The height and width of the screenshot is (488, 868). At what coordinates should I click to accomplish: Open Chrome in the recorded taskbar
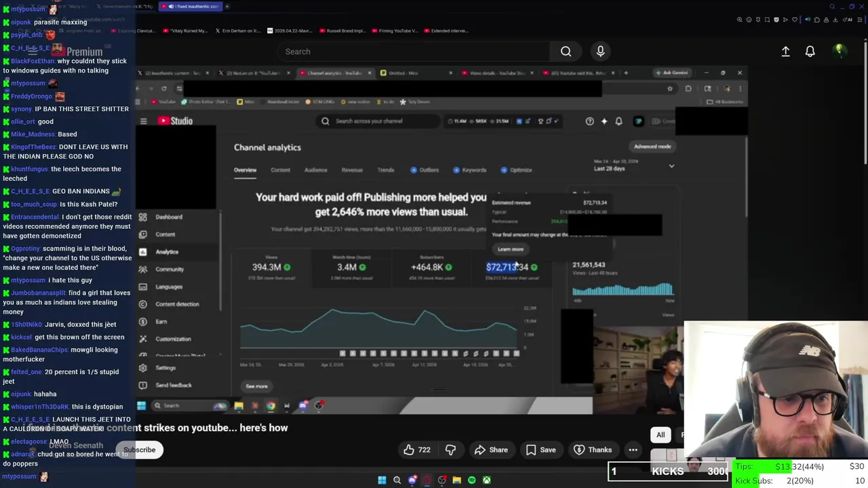(271, 406)
